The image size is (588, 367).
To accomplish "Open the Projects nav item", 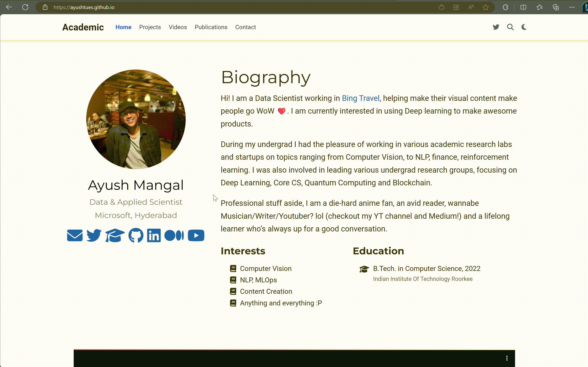I will coord(150,27).
